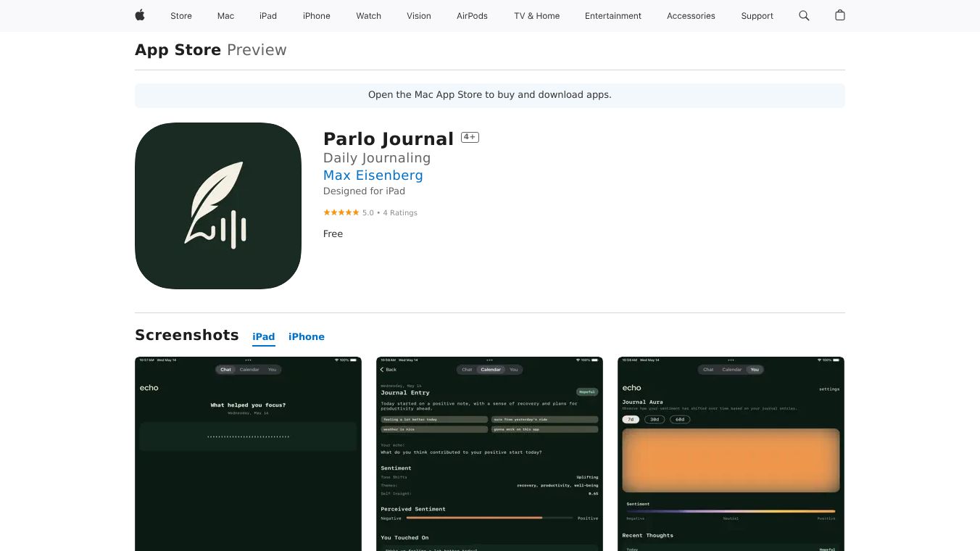
Task: Open the Journal Entry screenshot thumbnail
Action: [x=489, y=454]
